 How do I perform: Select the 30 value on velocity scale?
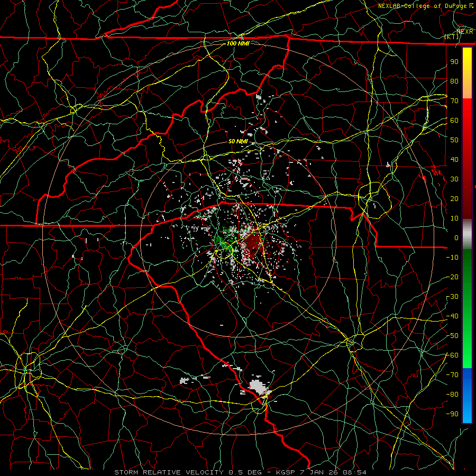point(454,179)
